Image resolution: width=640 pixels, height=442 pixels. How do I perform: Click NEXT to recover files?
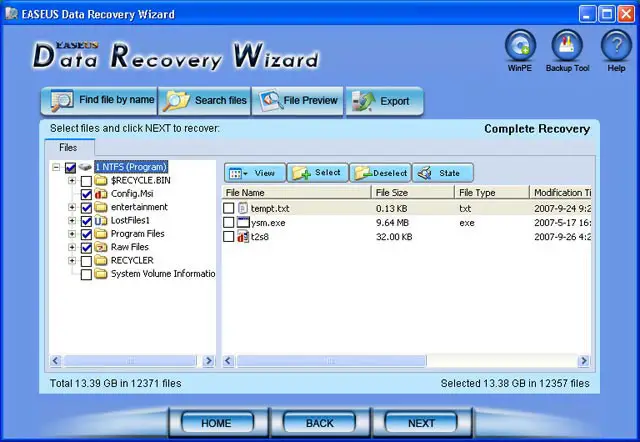pyautogui.click(x=421, y=423)
